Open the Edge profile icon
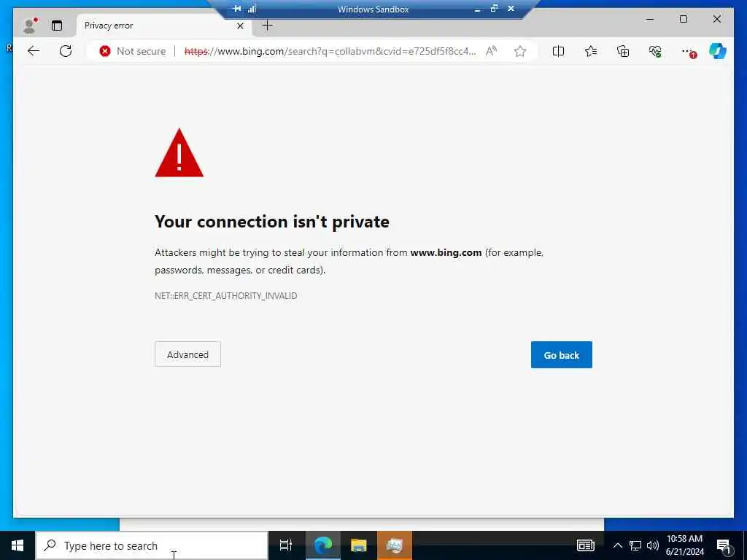Image resolution: width=747 pixels, height=560 pixels. pos(30,26)
